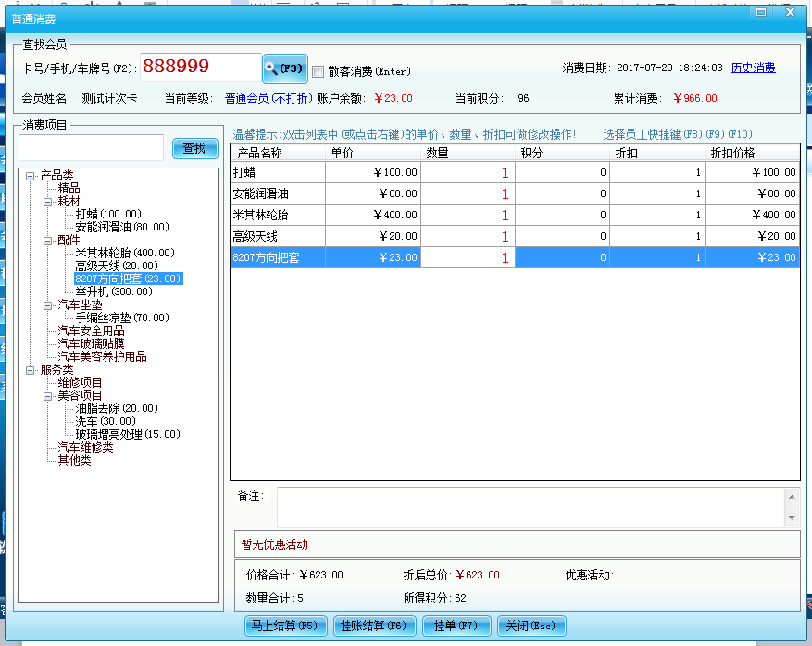
Task: Click the 积分 column header
Action: point(562,153)
